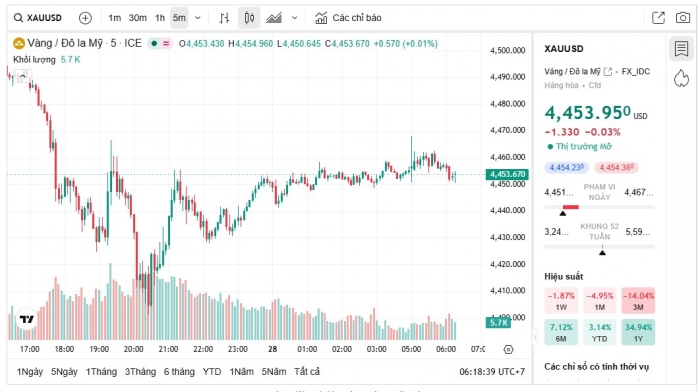The width and height of the screenshot is (700, 392).
Task: Open the hotlists flame icon
Action: 681,78
